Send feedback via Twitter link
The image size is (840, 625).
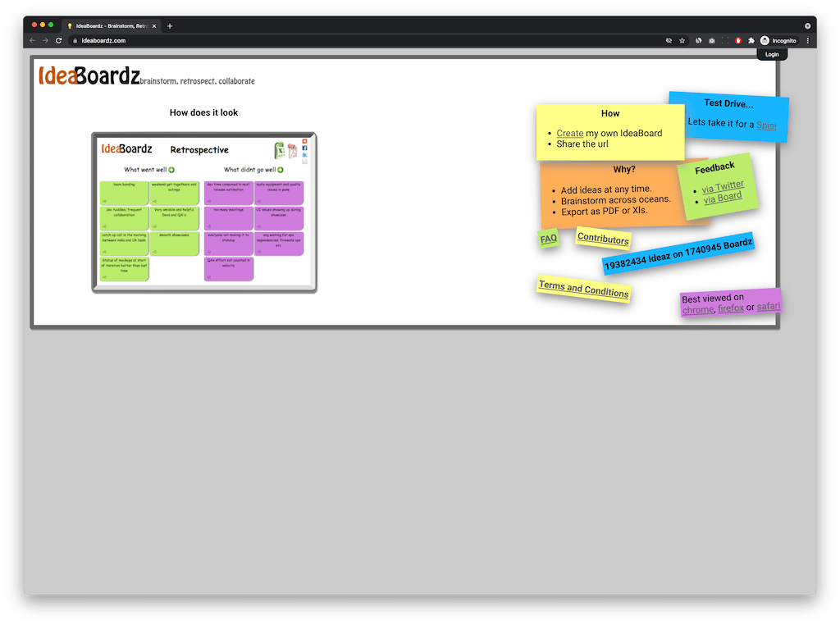click(x=722, y=185)
